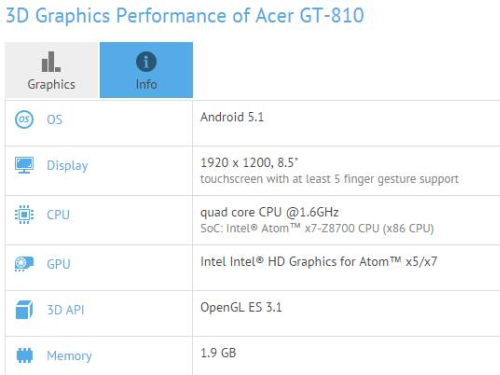Click the 3D API cube icon
This screenshot has height=375, width=500.
(24, 309)
